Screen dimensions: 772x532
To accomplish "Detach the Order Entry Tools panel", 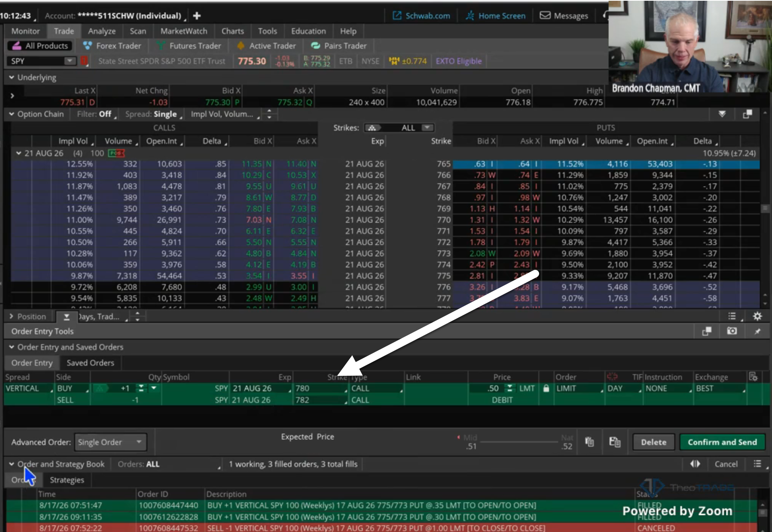I will click(707, 331).
